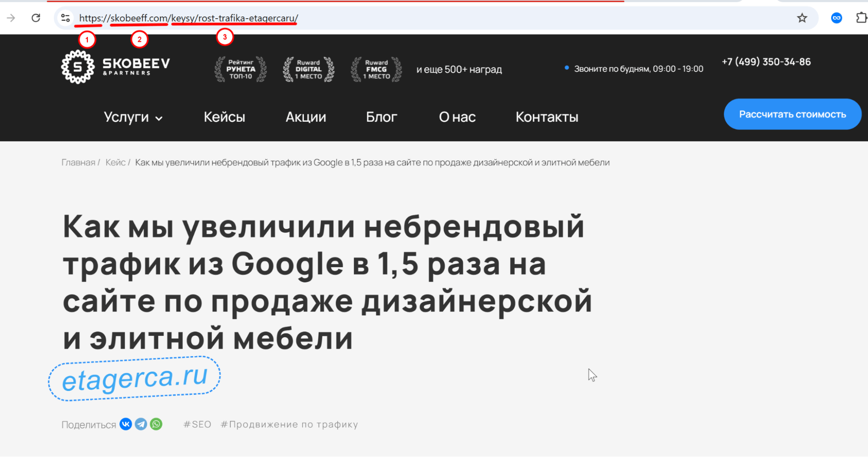Image resolution: width=868 pixels, height=457 pixels.
Task: Click the Ruward Digital 1 место badge
Action: click(308, 69)
